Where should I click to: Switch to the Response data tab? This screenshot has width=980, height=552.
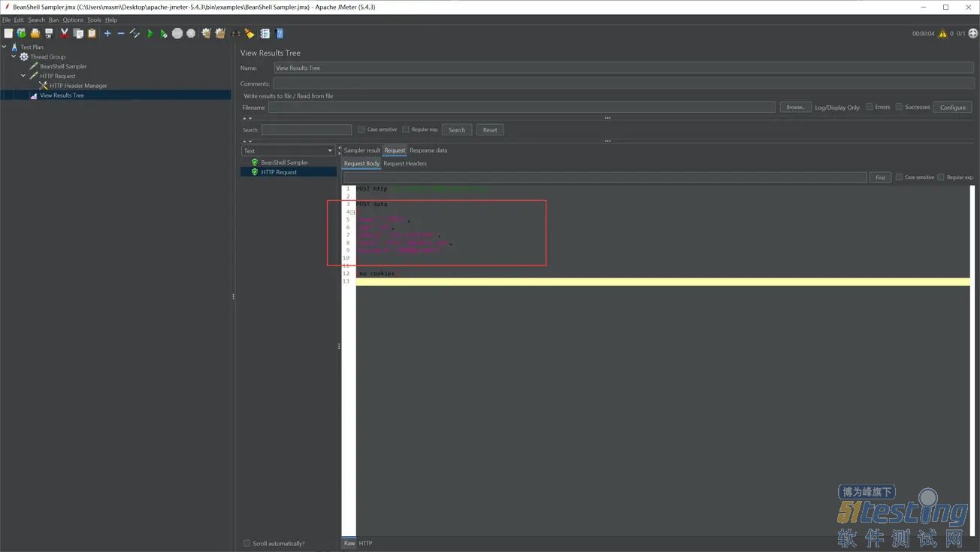(428, 150)
